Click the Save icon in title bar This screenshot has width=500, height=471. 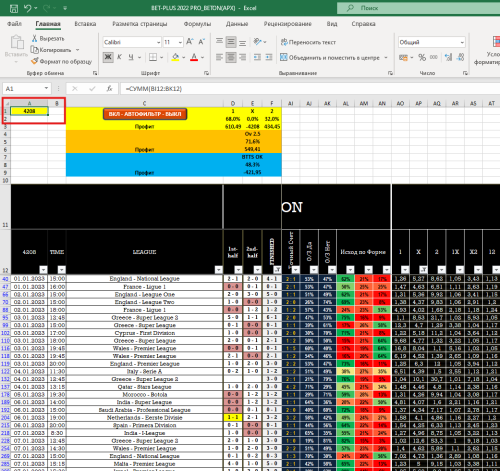point(14,8)
